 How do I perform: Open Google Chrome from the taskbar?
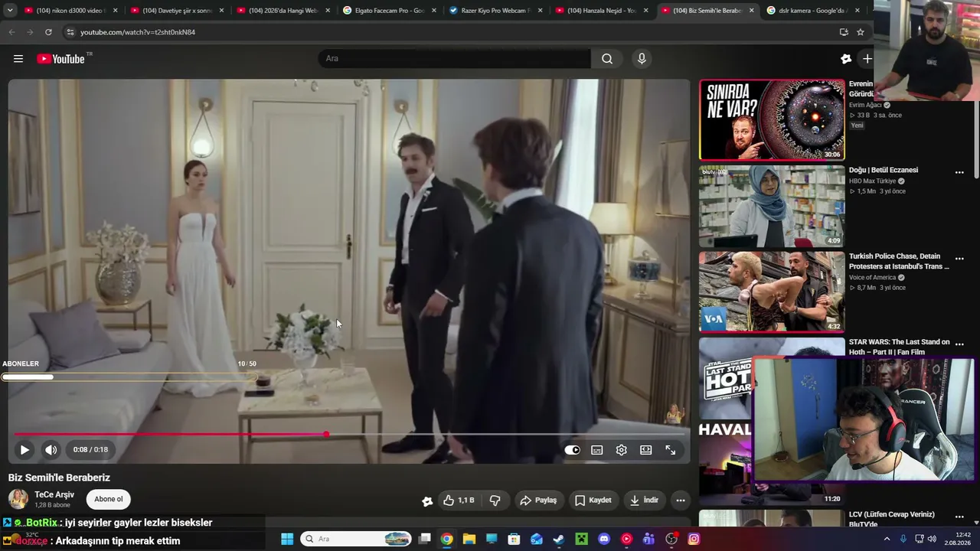447,539
